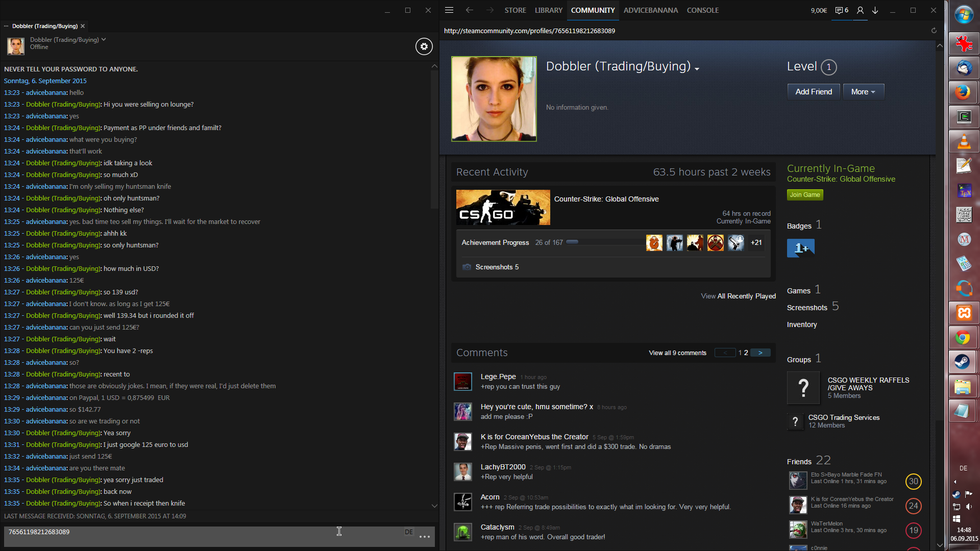Switch to the LIBRARY tab
Screen dimensions: 980x551
548,10
